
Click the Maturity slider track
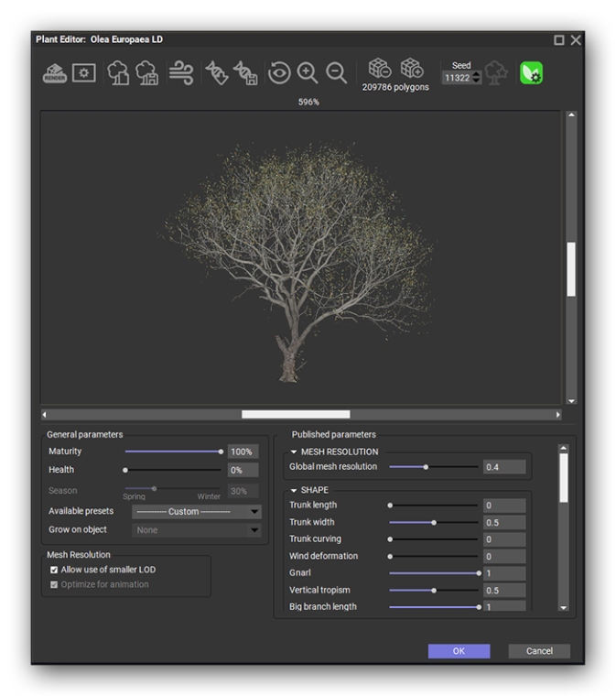pos(172,451)
